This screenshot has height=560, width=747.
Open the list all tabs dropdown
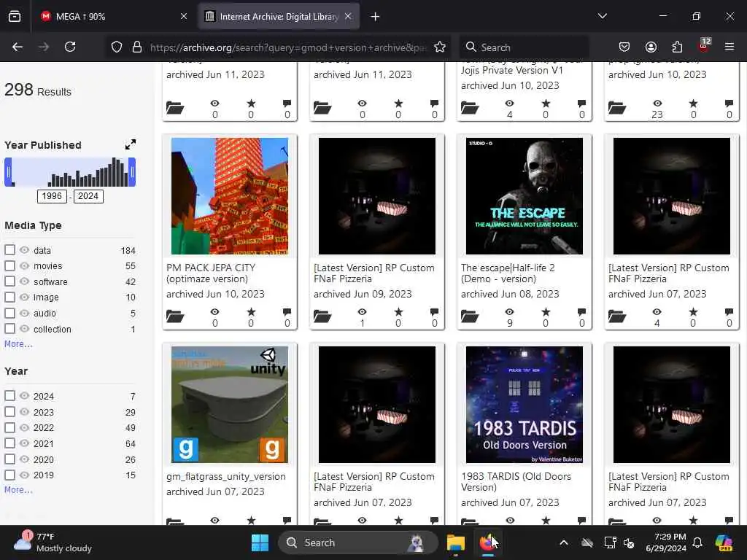tap(603, 16)
